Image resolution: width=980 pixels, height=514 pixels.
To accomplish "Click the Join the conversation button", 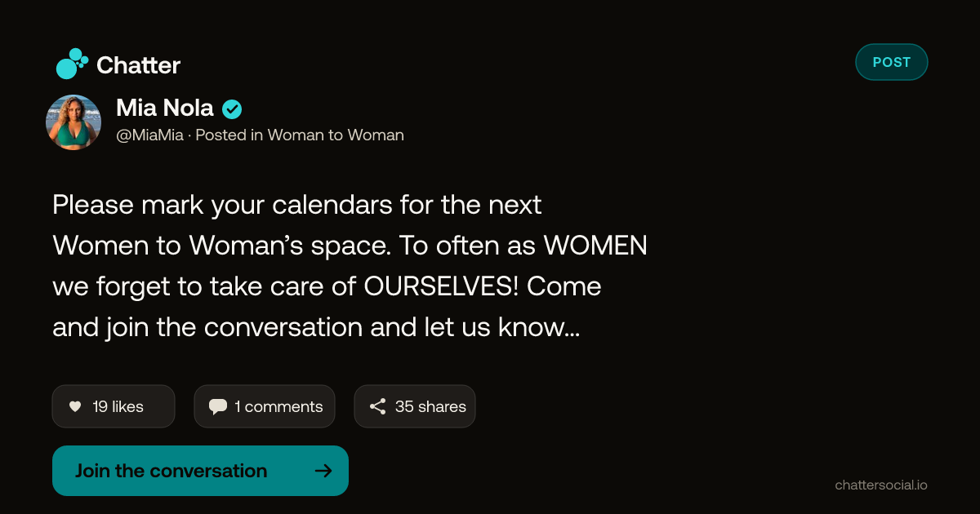I will [x=200, y=471].
